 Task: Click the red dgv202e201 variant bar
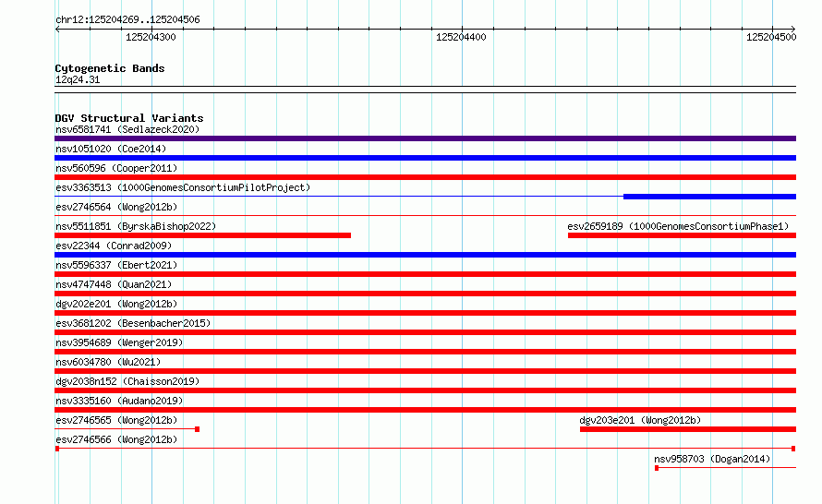(425, 313)
